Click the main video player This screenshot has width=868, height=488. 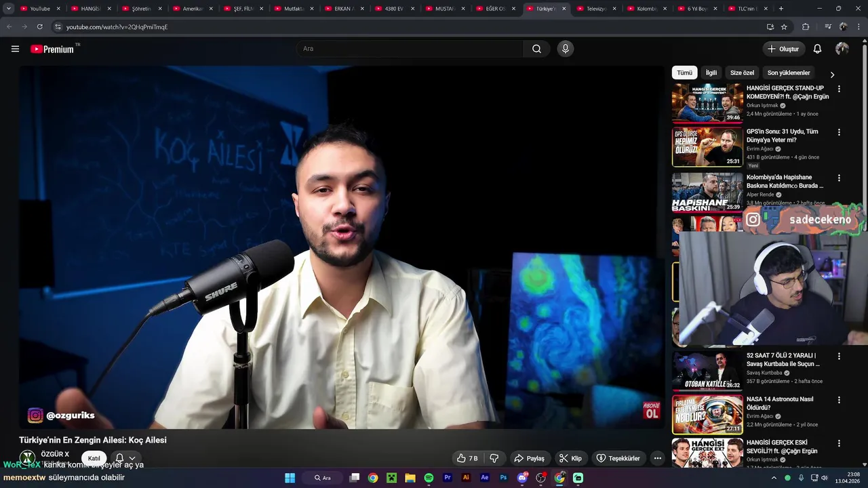[342, 247]
